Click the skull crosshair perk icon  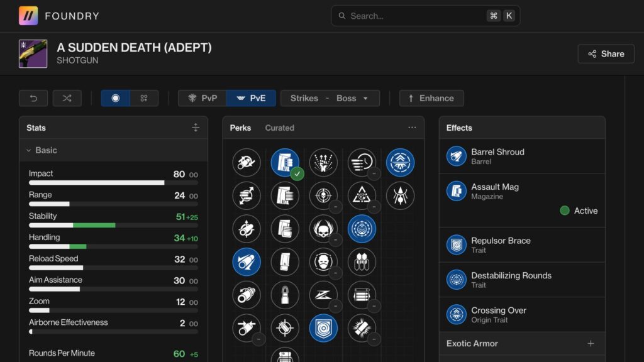[323, 195]
